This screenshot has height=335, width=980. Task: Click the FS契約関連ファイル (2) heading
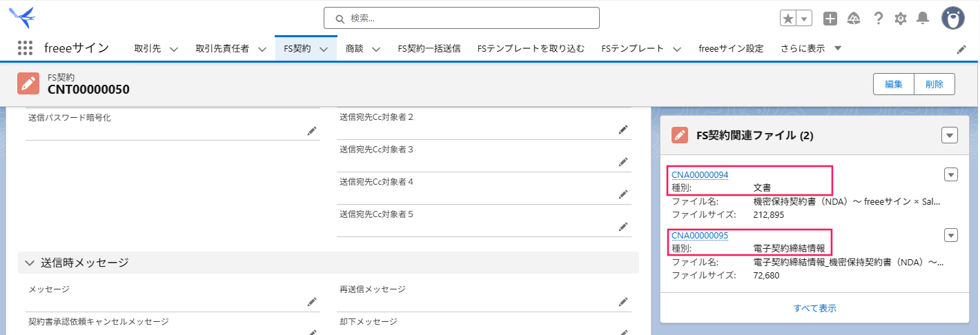(755, 136)
